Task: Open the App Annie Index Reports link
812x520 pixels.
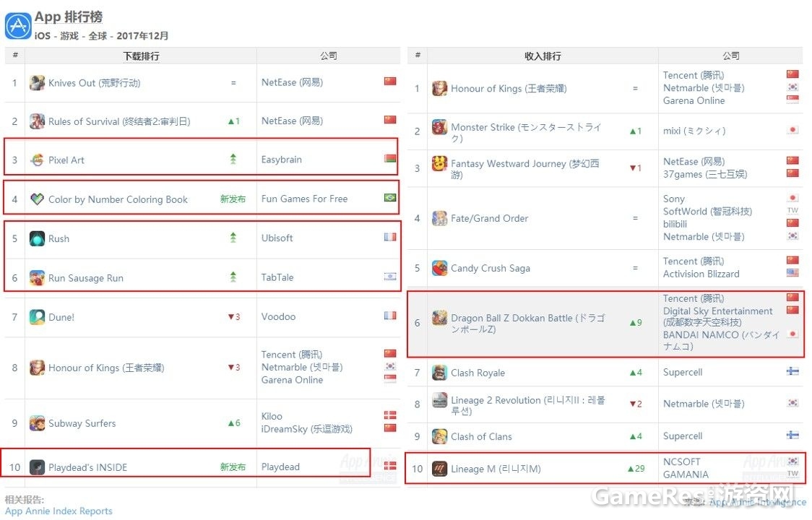Action: (x=59, y=511)
